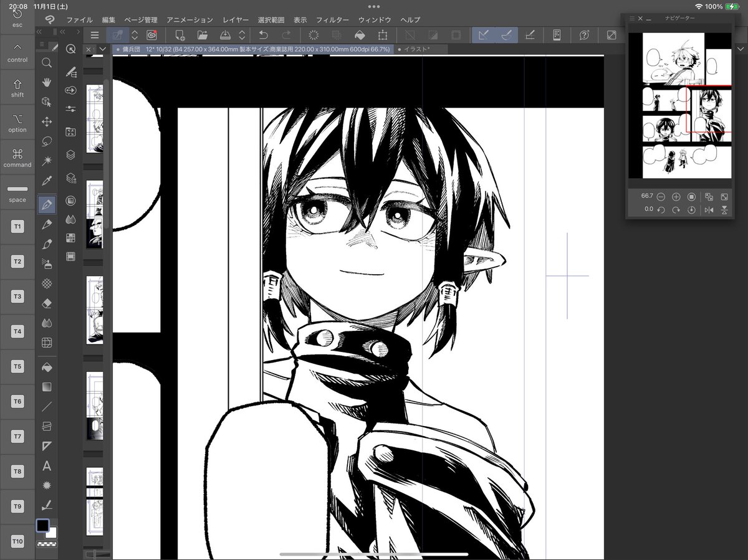
Task: Open the tool palette menu icon
Action: [x=42, y=44]
